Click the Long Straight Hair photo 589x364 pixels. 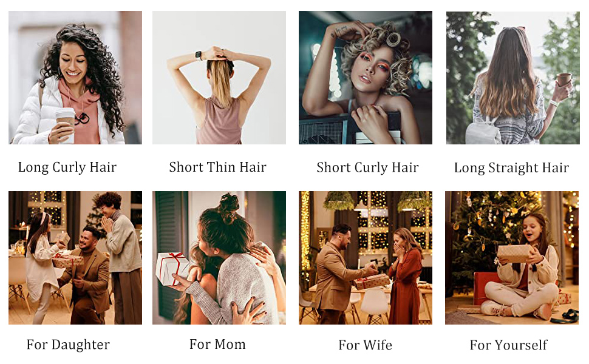(512, 78)
